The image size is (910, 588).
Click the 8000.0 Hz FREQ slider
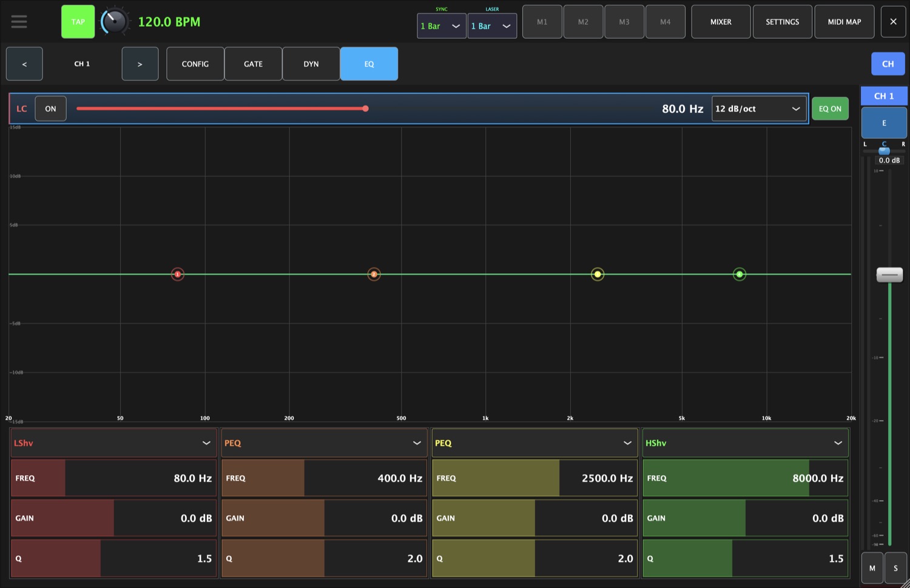(745, 478)
